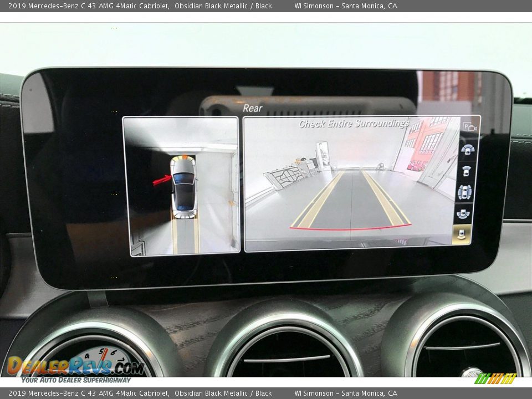Select the wide-angle front camera view
Viewport: 532px width, 399px height.
point(468,150)
